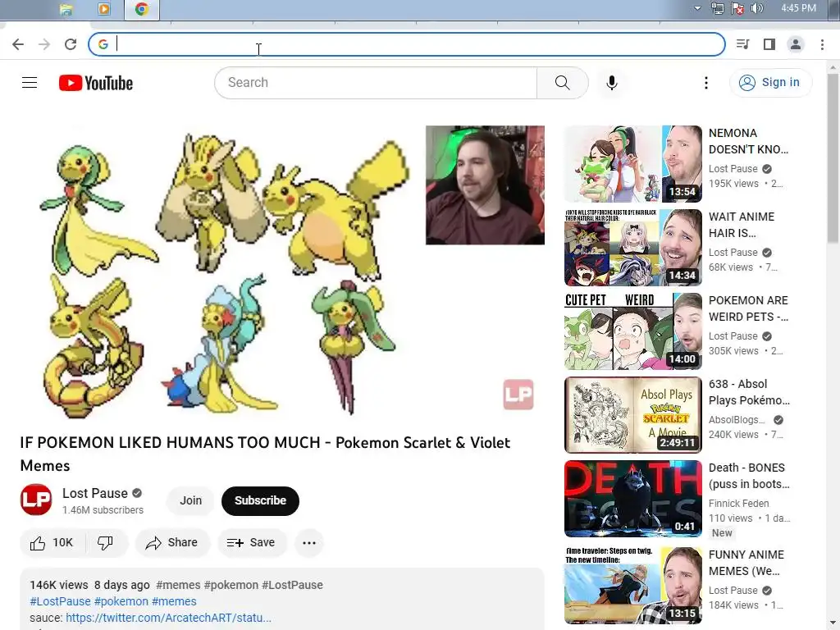Viewport: 840px width, 630px height.
Task: Join the Lost Pause channel membership
Action: tap(190, 500)
